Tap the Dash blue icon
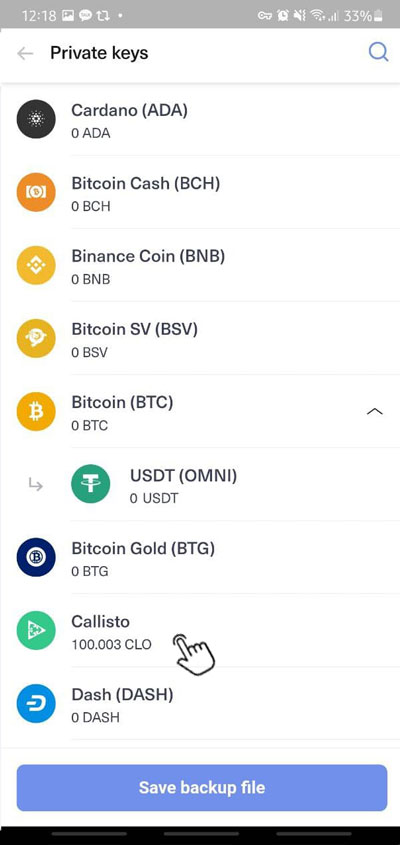 coord(36,703)
